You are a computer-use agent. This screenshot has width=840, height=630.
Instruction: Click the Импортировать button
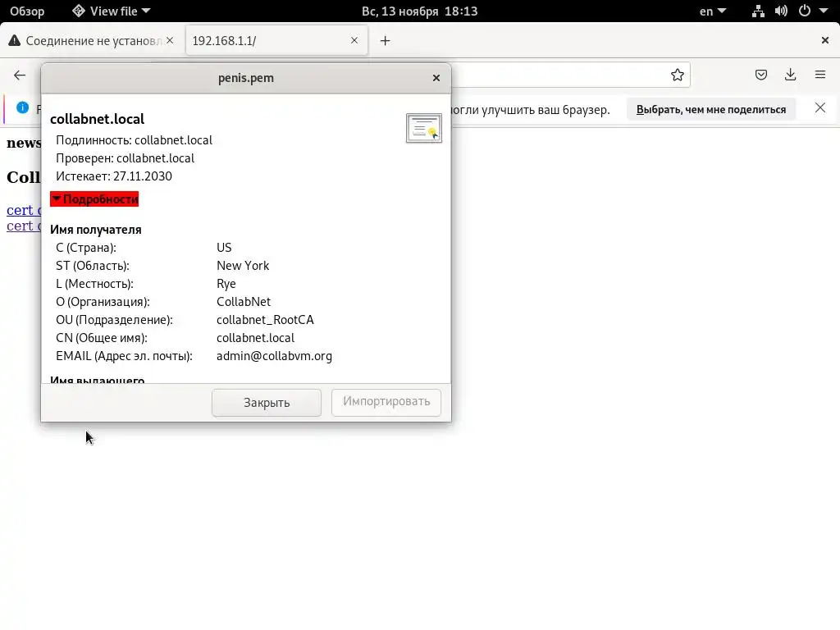(386, 402)
